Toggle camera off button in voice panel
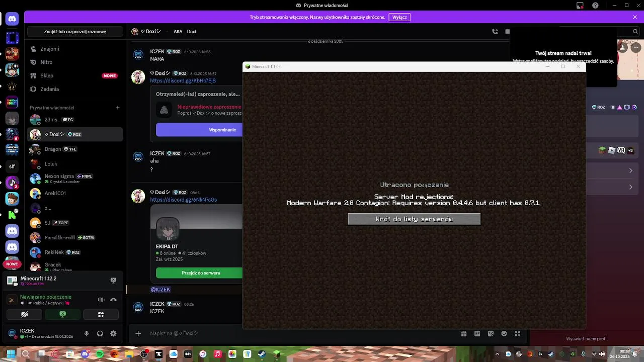This screenshot has width=644, height=362. pyautogui.click(x=24, y=314)
